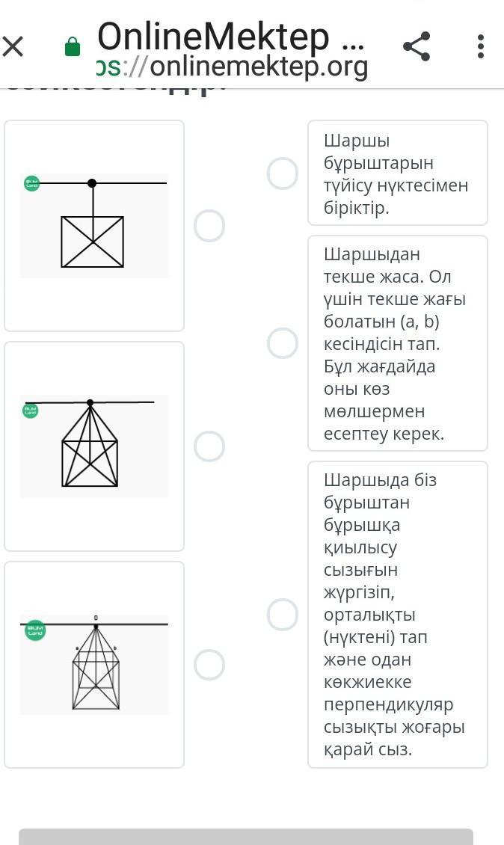Tap the third drawing of complete cube

[94, 665]
